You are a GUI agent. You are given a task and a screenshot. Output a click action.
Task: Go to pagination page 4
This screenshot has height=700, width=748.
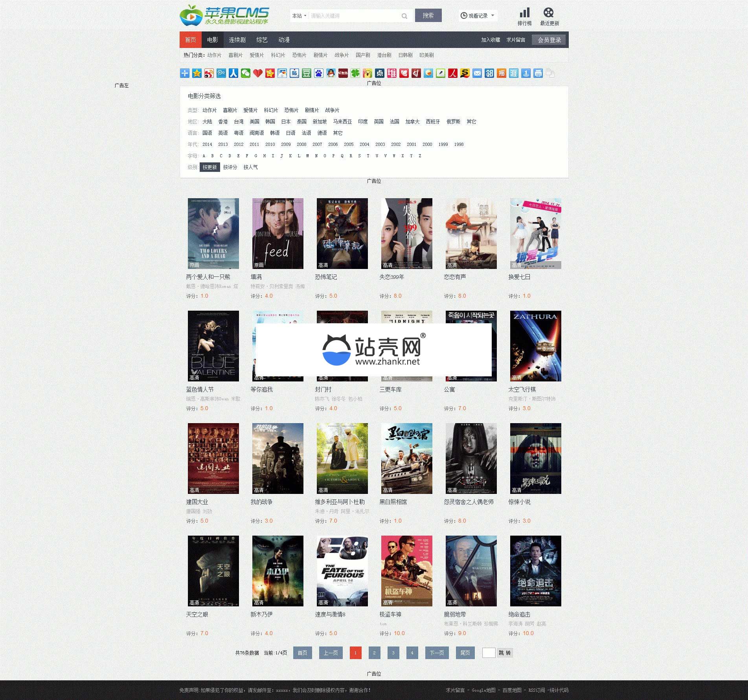(x=412, y=653)
